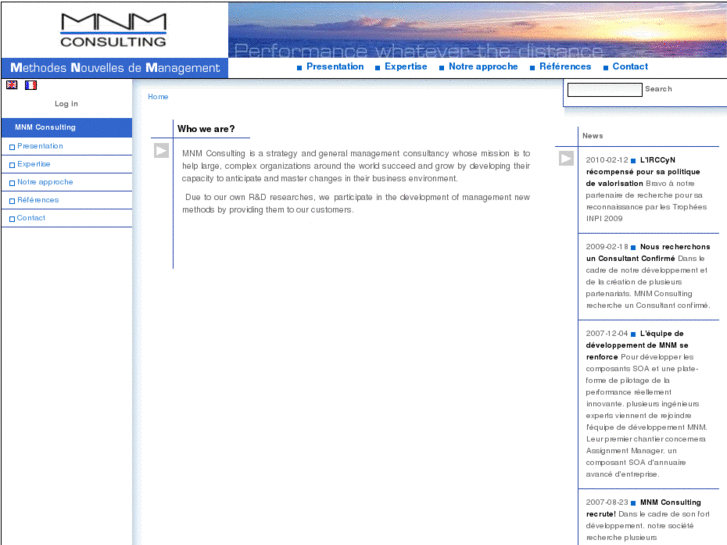Click bullet icon before Notre approche sidebar link
This screenshot has height=545, width=727.
[x=12, y=183]
